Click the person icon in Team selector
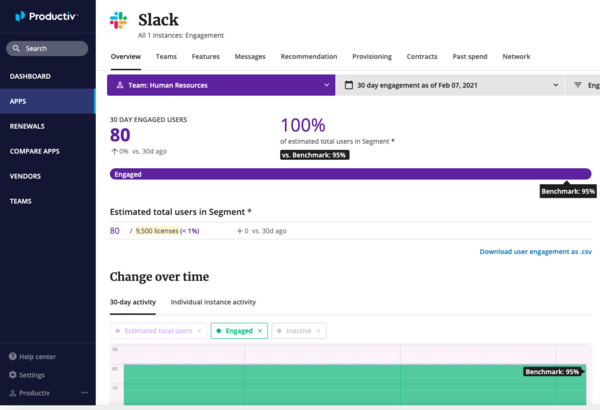This screenshot has width=600, height=410. 120,85
